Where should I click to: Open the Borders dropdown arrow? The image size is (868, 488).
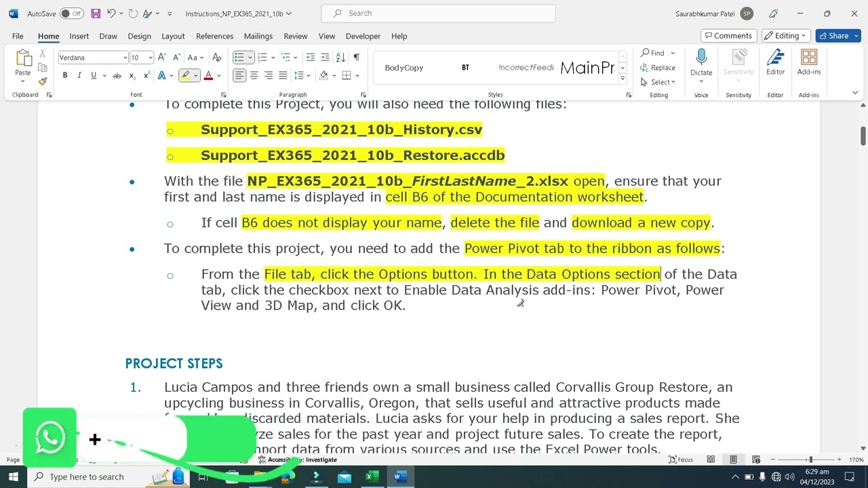[357, 75]
